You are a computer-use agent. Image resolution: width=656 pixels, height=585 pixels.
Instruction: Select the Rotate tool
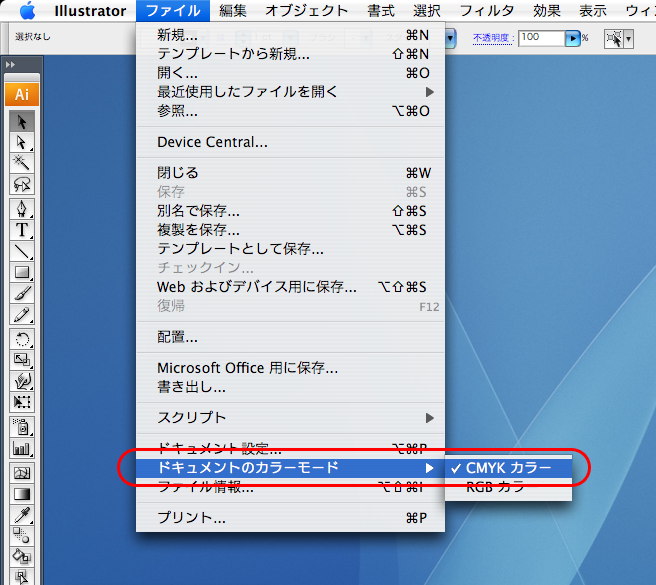click(22, 339)
